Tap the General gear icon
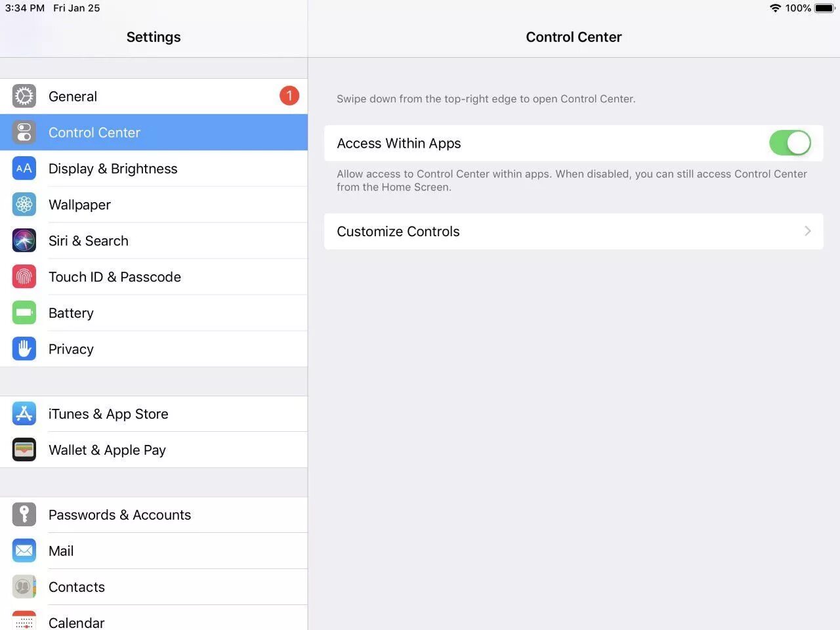 (24, 96)
